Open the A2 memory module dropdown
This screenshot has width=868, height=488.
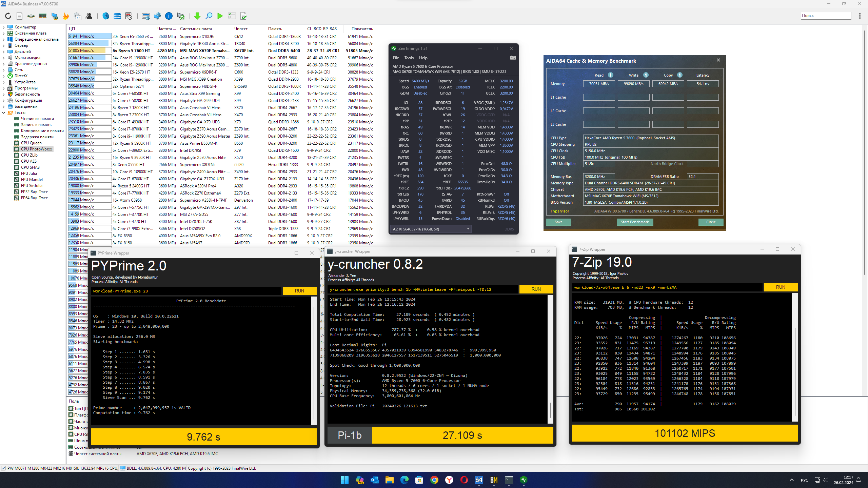click(x=431, y=229)
